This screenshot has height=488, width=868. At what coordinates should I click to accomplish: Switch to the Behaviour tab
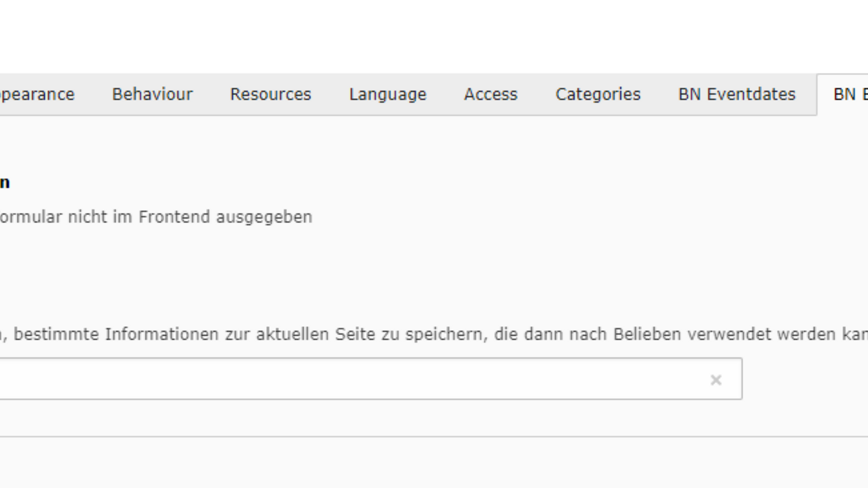(x=152, y=94)
